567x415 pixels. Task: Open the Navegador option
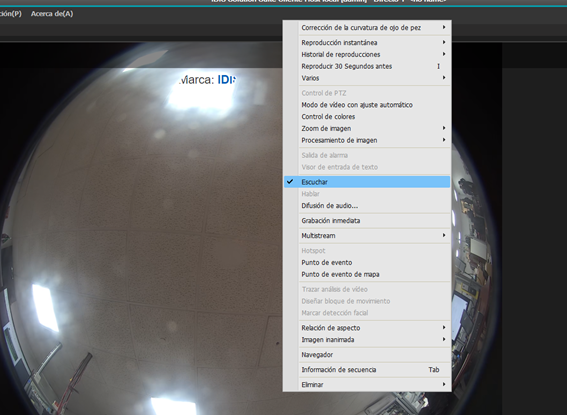point(367,355)
